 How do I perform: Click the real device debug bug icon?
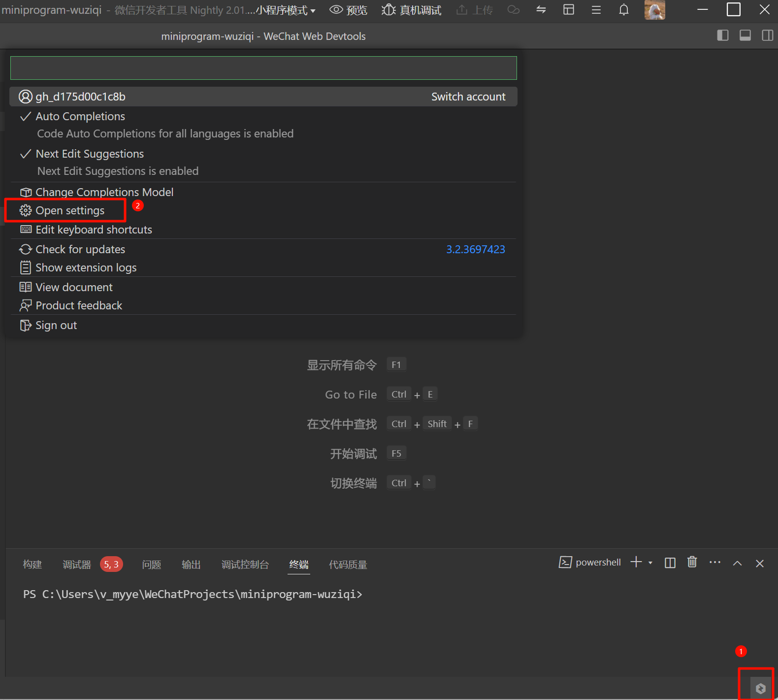389,10
